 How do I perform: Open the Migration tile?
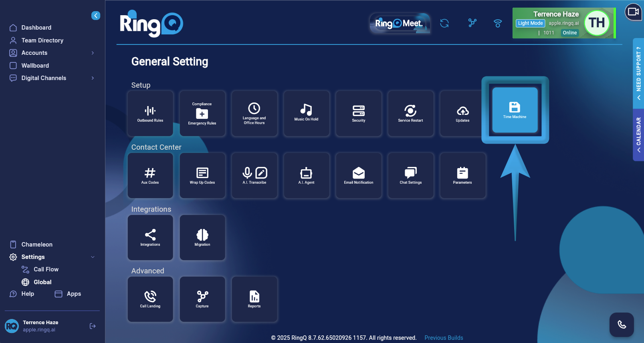[x=202, y=238]
